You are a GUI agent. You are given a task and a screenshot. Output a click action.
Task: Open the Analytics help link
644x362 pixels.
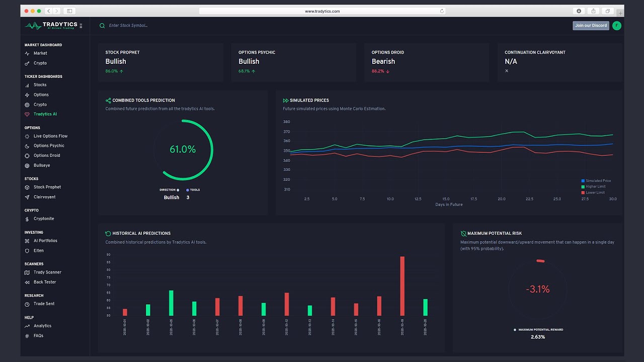tap(42, 326)
